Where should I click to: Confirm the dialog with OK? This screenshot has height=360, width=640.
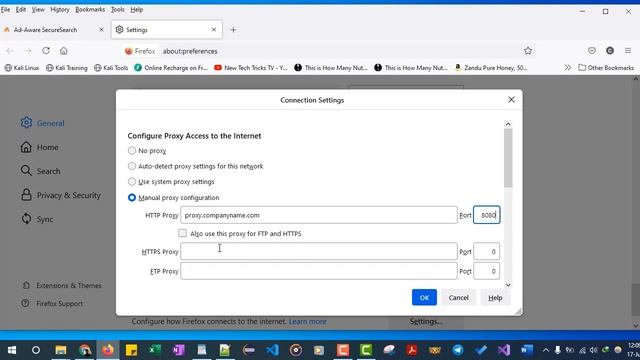coord(424,298)
